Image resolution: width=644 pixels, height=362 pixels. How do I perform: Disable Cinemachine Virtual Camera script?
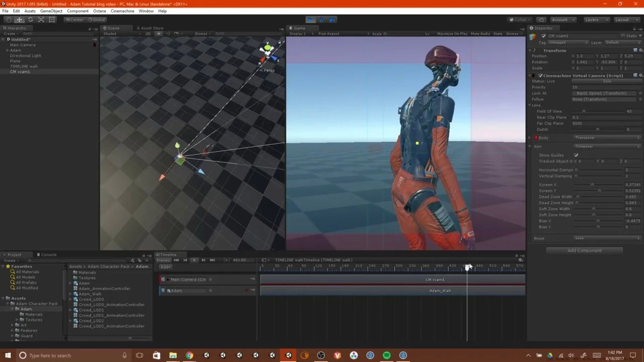540,75
